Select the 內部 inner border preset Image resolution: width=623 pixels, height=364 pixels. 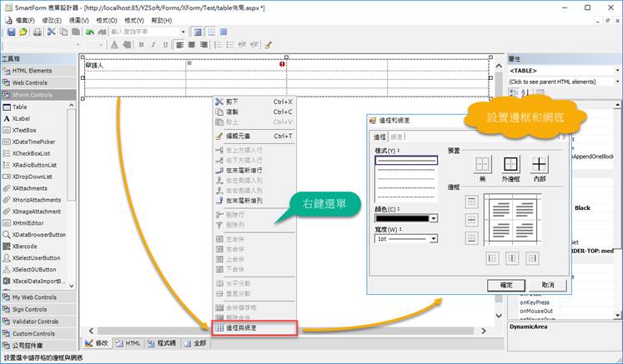tap(540, 164)
